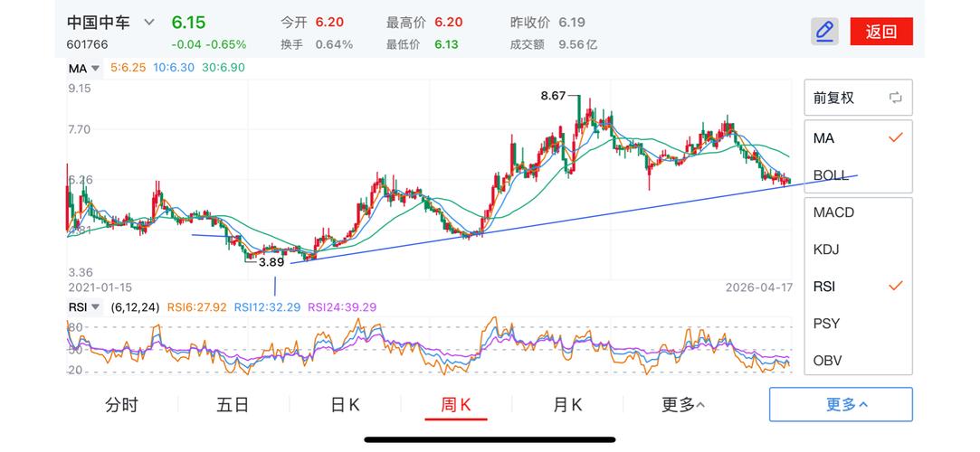Click the MA10 value 10:6.30
Viewport: 980px width, 452px height.
coord(173,68)
